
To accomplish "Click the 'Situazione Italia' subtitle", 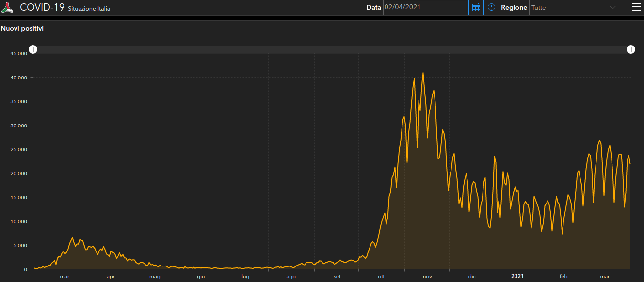I will 89,9.
